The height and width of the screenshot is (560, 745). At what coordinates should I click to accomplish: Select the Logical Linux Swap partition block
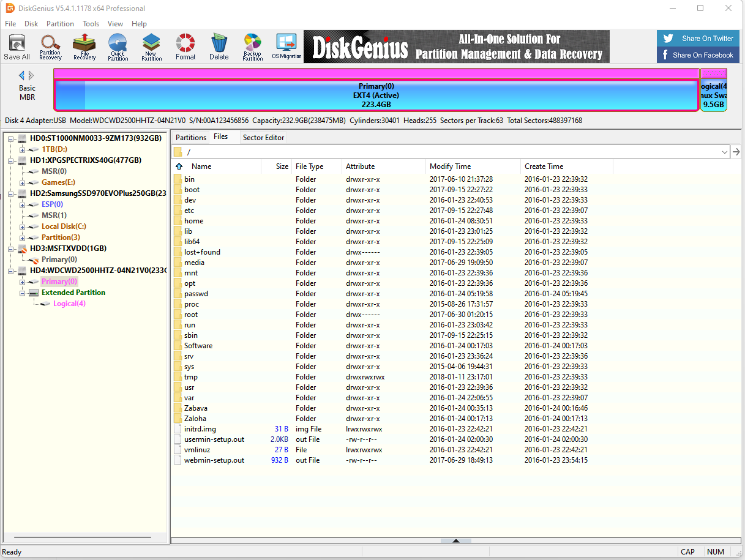coord(714,95)
